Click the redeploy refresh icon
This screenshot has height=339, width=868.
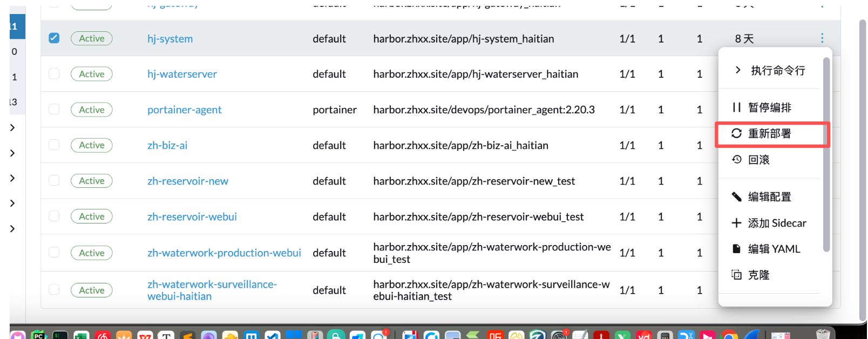tap(736, 133)
